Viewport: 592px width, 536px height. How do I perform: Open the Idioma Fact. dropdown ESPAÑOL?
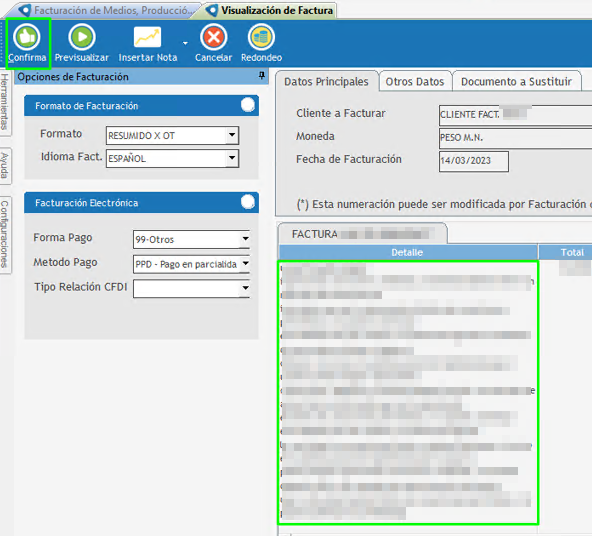coord(232,158)
